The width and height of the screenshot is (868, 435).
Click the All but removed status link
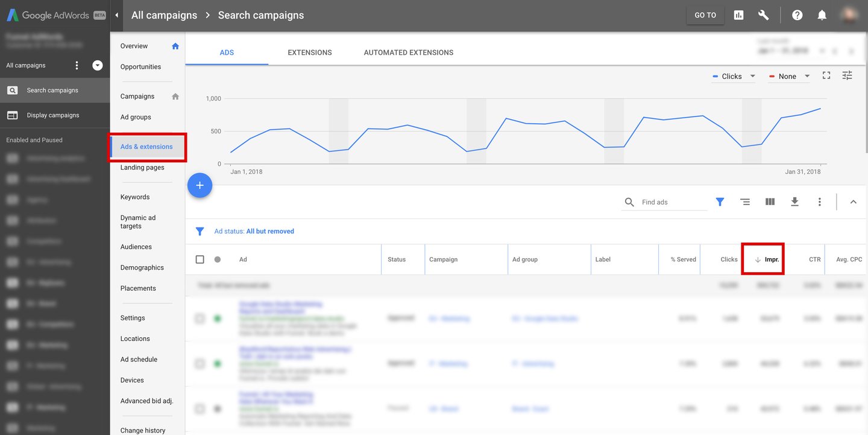pyautogui.click(x=270, y=230)
